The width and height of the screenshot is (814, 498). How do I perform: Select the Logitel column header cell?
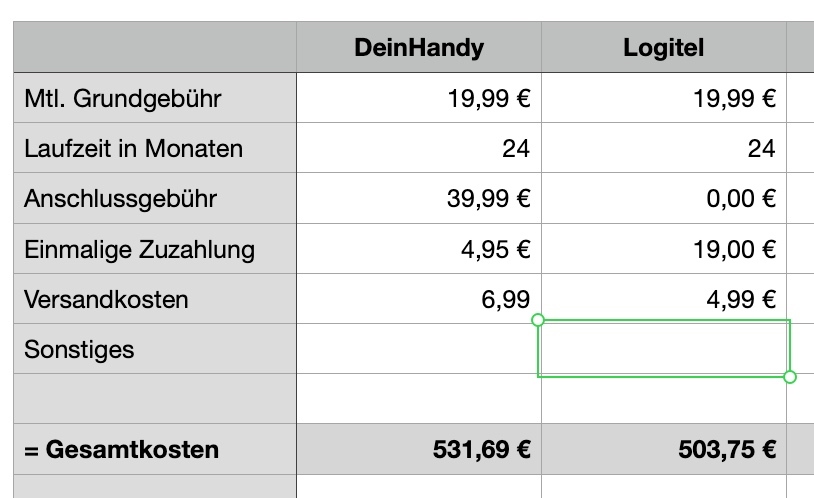(663, 47)
